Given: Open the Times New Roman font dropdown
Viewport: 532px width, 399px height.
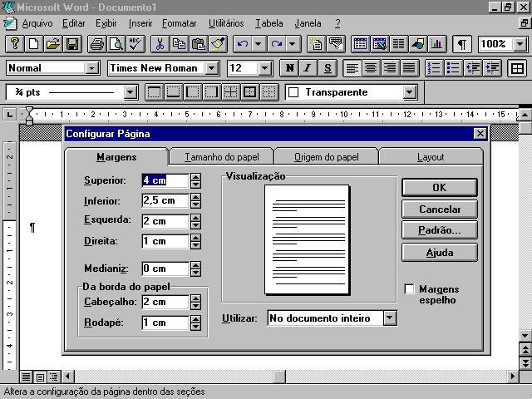Looking at the screenshot, I should (212, 68).
